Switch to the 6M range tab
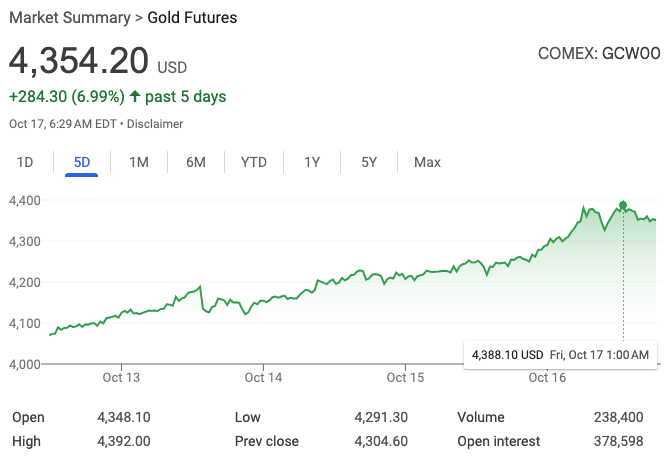Viewport: 666px width, 457px height. (x=196, y=162)
